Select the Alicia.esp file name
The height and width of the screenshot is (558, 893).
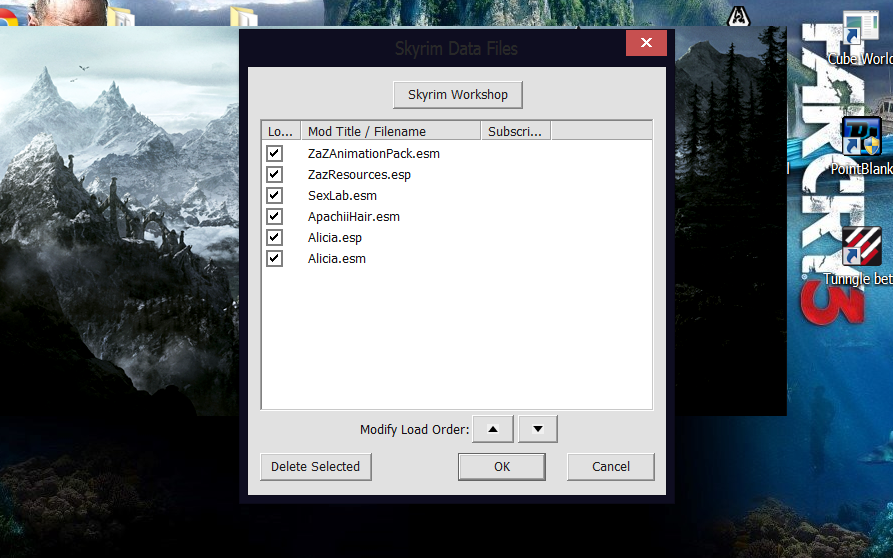(335, 238)
